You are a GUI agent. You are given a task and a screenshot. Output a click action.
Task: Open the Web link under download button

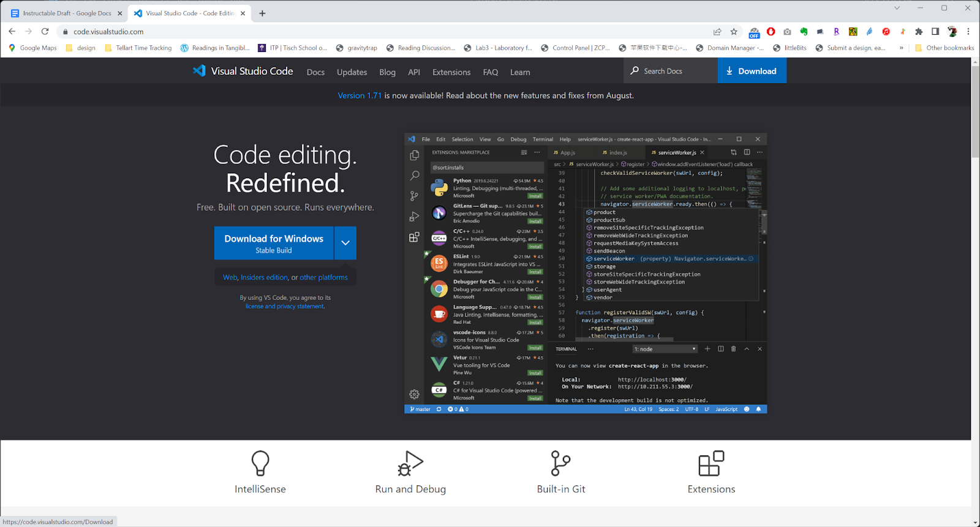tap(230, 277)
